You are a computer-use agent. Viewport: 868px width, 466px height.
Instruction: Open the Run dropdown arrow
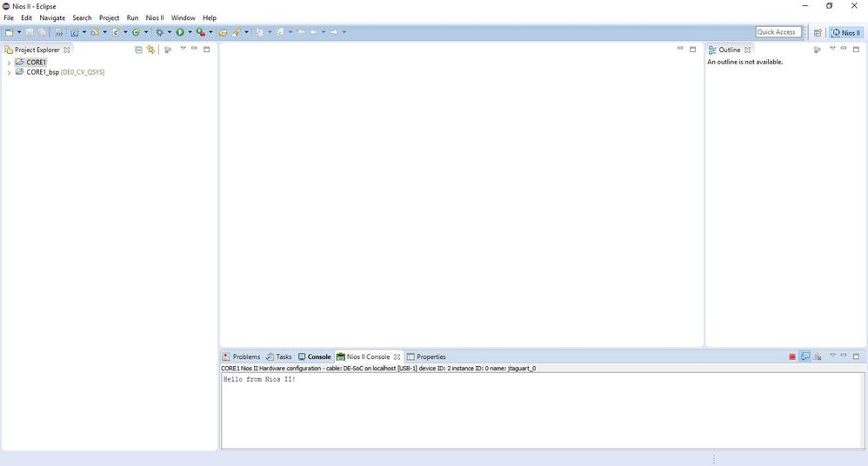190,32
